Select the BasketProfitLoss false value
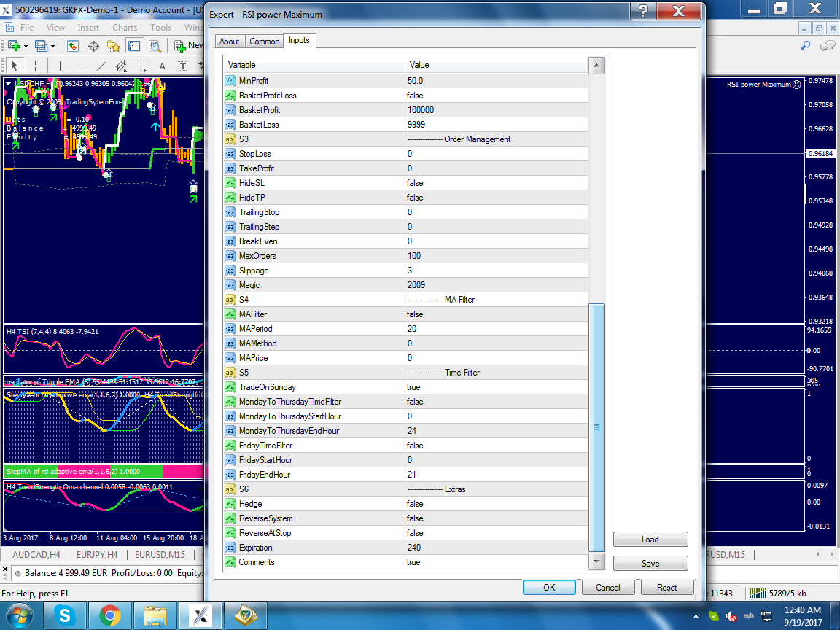 [x=496, y=96]
